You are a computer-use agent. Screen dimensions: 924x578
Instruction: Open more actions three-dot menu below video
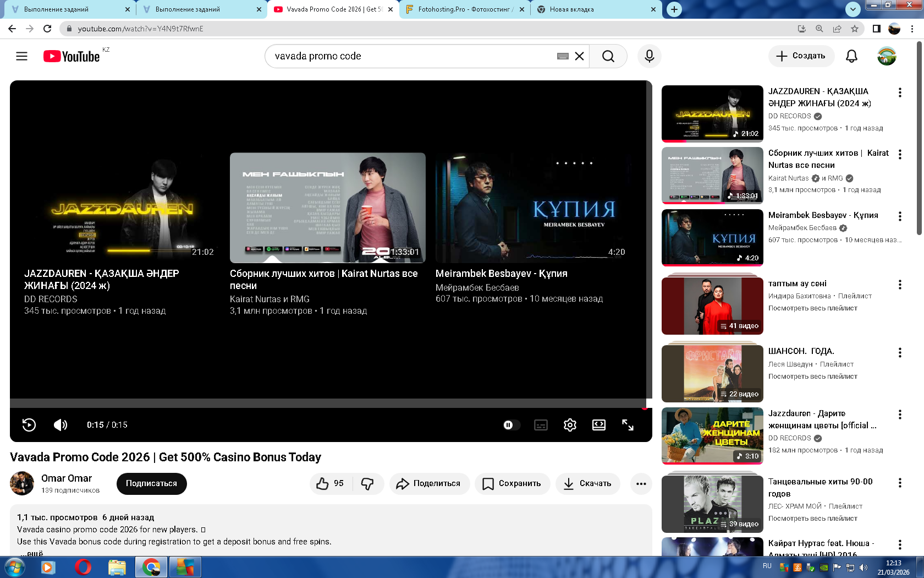pos(641,483)
